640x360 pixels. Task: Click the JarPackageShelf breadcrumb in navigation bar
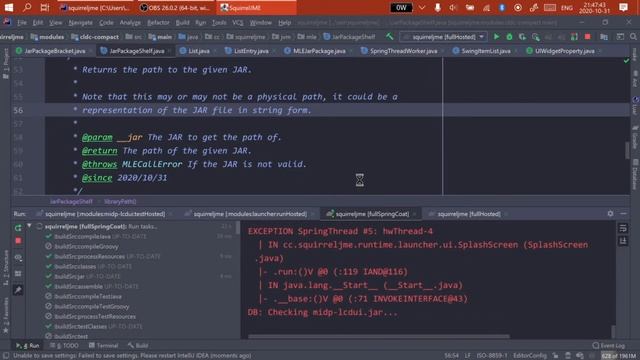point(349,37)
